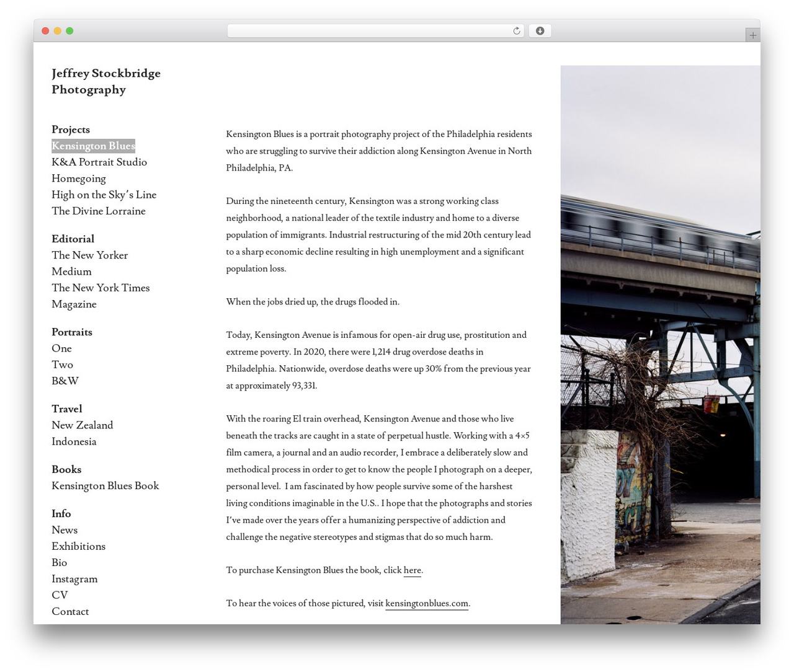Go to Homegoing project page
The width and height of the screenshot is (794, 672).
pyautogui.click(x=79, y=179)
